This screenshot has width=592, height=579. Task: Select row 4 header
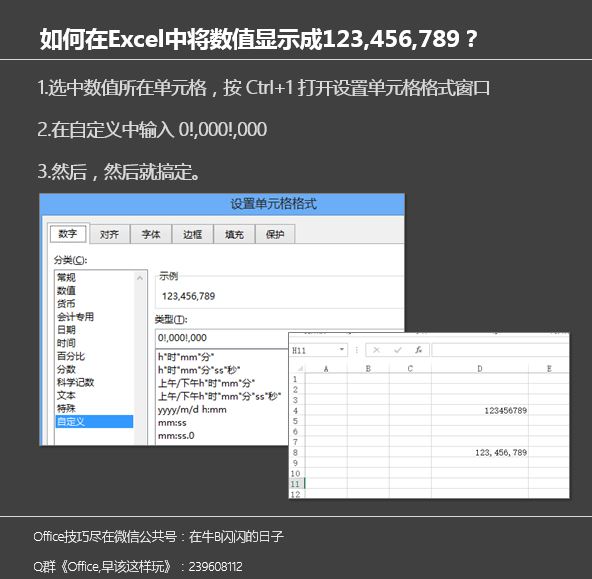point(296,411)
